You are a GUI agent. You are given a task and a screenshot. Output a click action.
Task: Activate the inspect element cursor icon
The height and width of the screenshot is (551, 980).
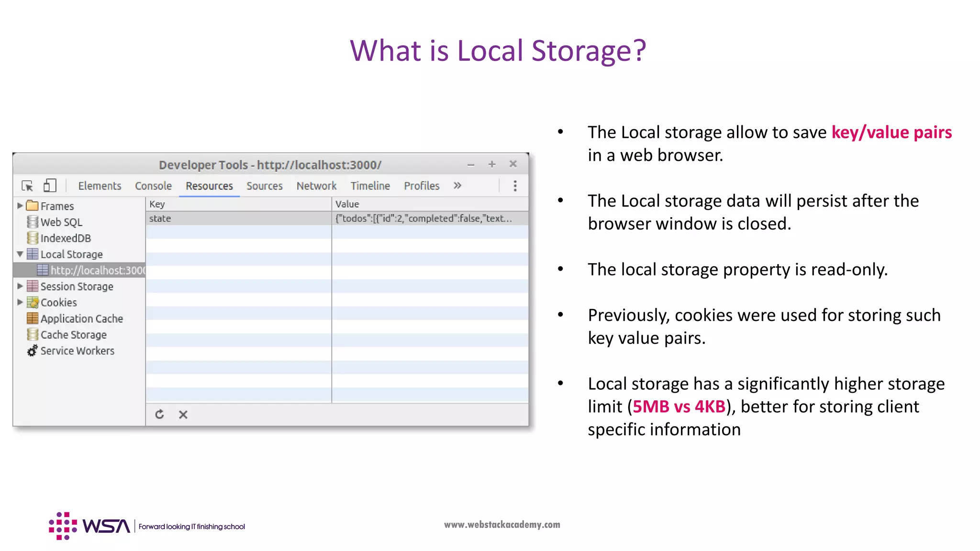pyautogui.click(x=27, y=186)
